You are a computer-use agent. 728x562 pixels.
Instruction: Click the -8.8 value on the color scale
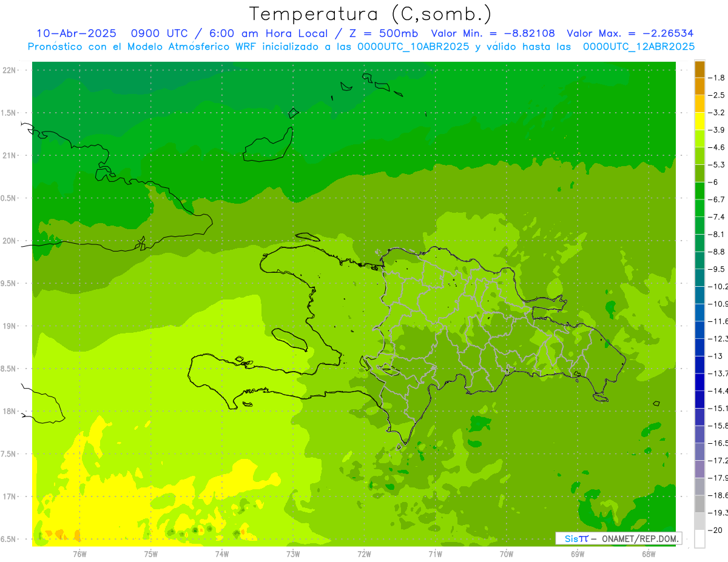716,252
